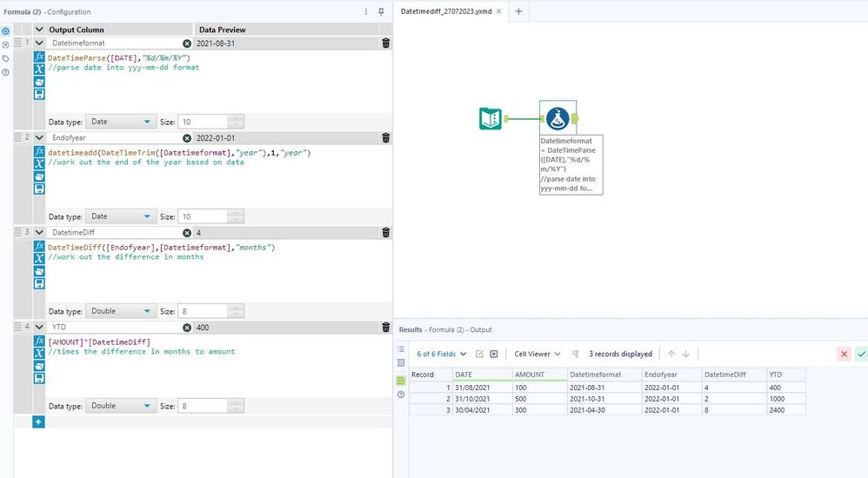Open Data type Double dropdown for DatetimeDiff
868x478 pixels.
point(120,311)
